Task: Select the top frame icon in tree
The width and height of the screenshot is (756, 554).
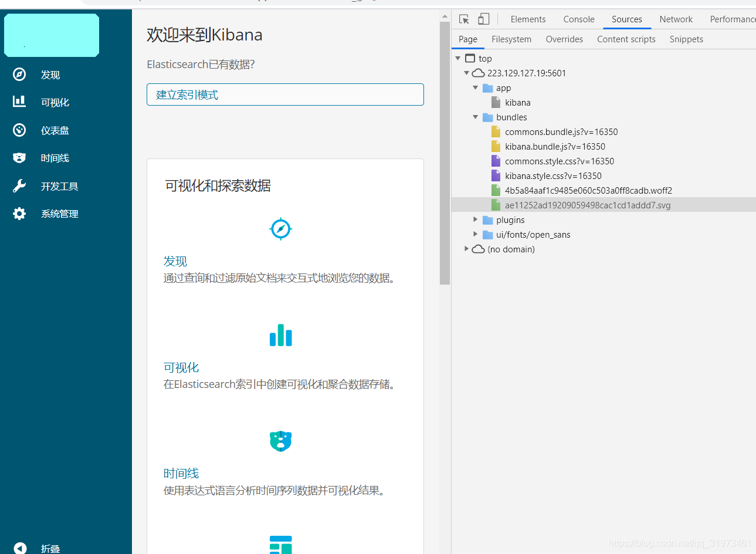Action: (470, 58)
